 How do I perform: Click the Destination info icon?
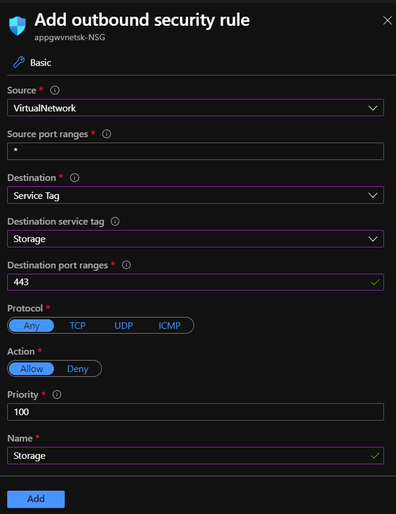coord(75,178)
